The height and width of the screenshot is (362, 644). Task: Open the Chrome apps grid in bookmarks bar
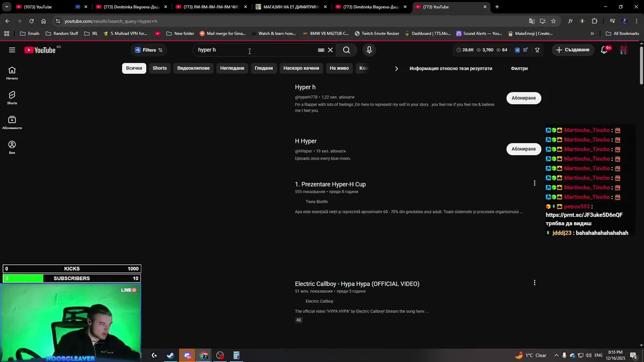[7, 34]
